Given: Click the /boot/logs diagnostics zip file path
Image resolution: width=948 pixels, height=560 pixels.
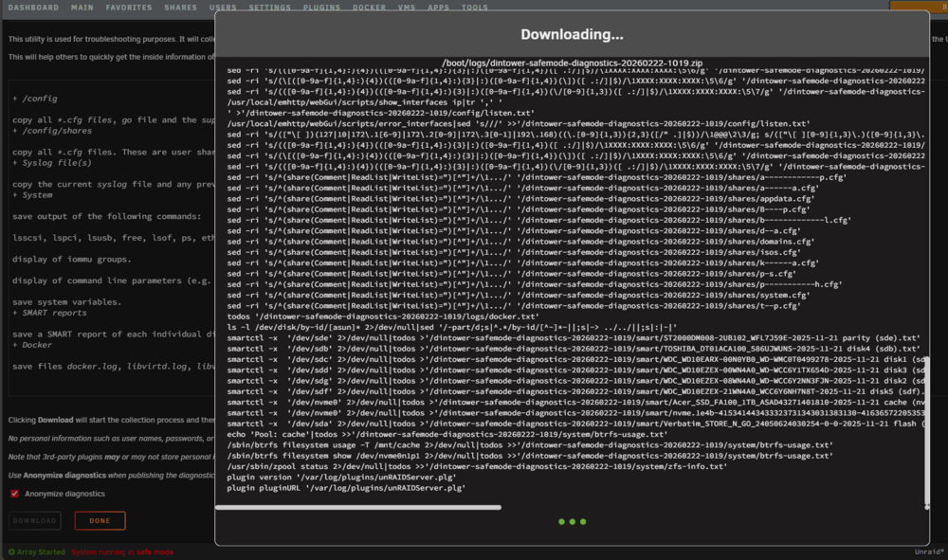Looking at the screenshot, I should tap(572, 63).
